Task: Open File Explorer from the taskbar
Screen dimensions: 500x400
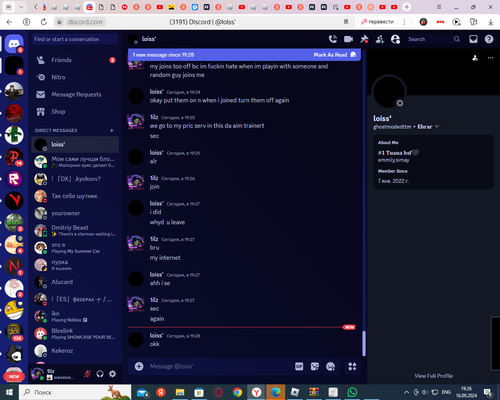Action: click(180, 392)
